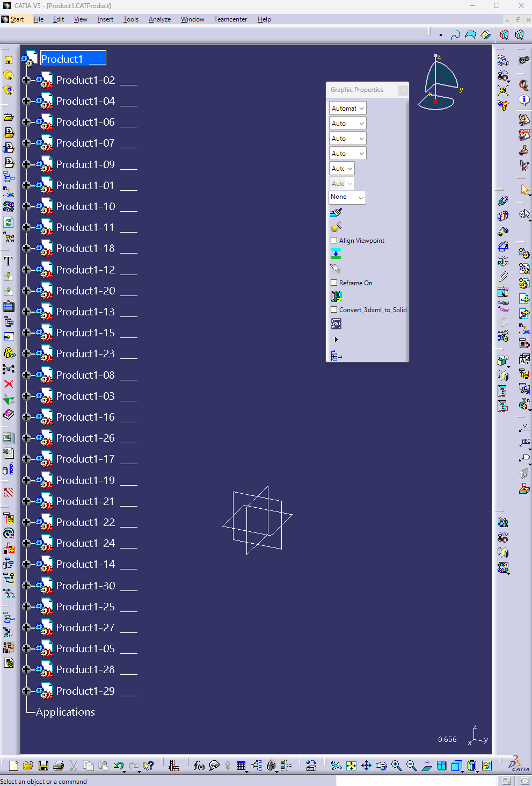Screen dimensions: 532x786
Task: Select Product1-05 in the specification tree
Action: point(85,648)
